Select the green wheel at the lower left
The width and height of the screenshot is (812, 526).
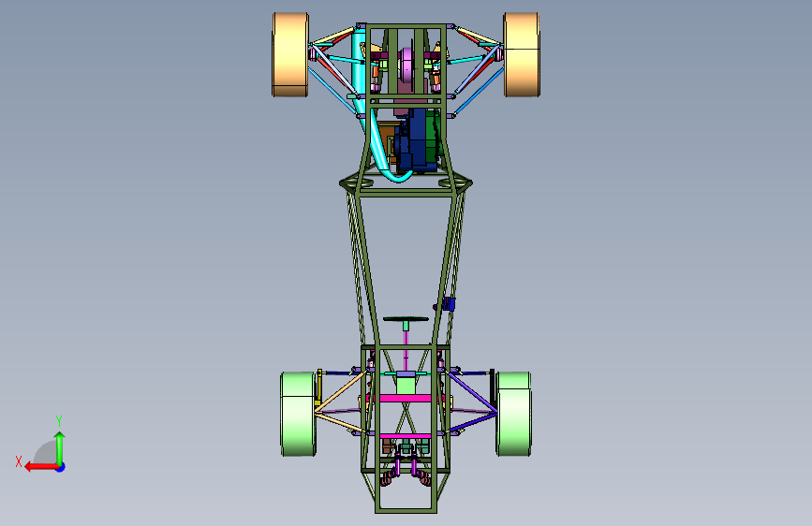pos(299,414)
